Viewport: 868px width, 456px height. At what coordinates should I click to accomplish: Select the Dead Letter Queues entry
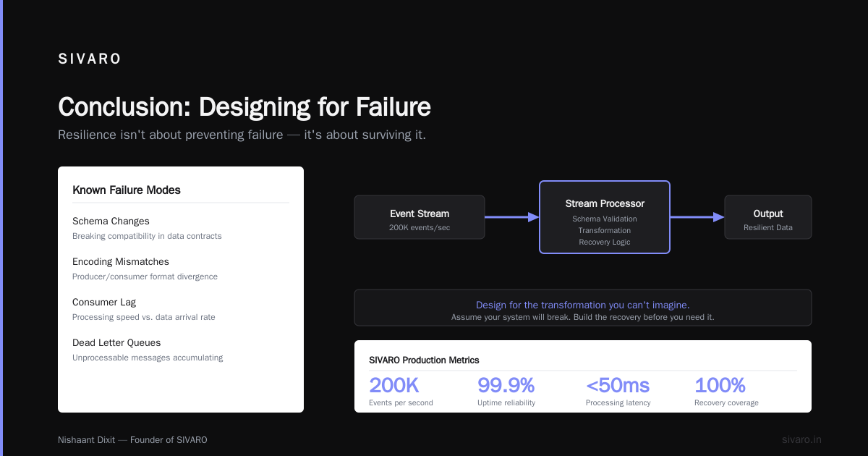(x=148, y=350)
